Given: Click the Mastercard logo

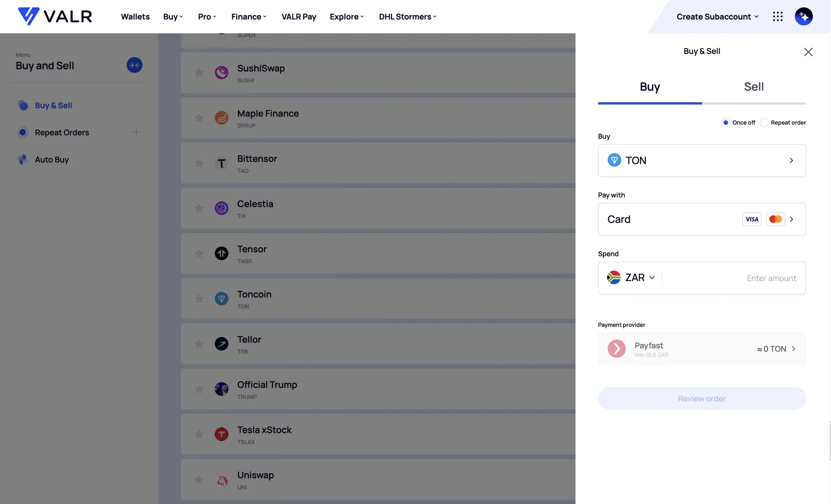Looking at the screenshot, I should click(775, 220).
